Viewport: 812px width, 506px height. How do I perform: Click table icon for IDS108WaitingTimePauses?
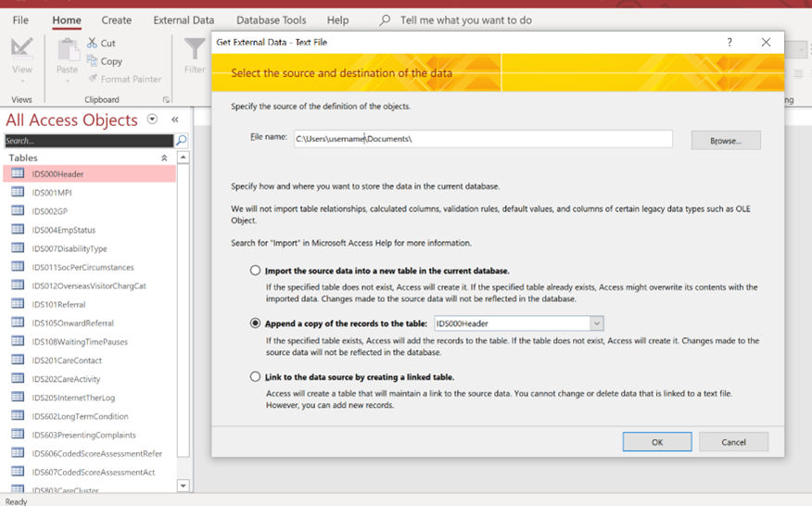[18, 341]
